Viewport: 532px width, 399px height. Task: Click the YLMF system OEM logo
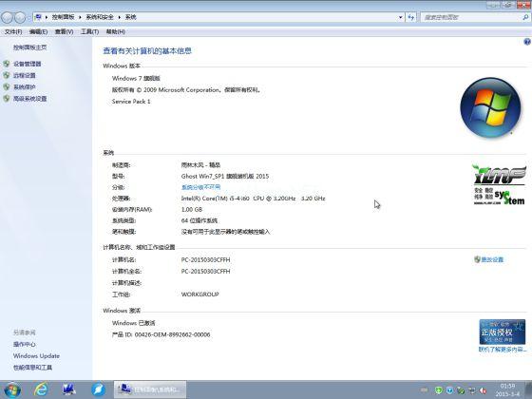click(499, 184)
